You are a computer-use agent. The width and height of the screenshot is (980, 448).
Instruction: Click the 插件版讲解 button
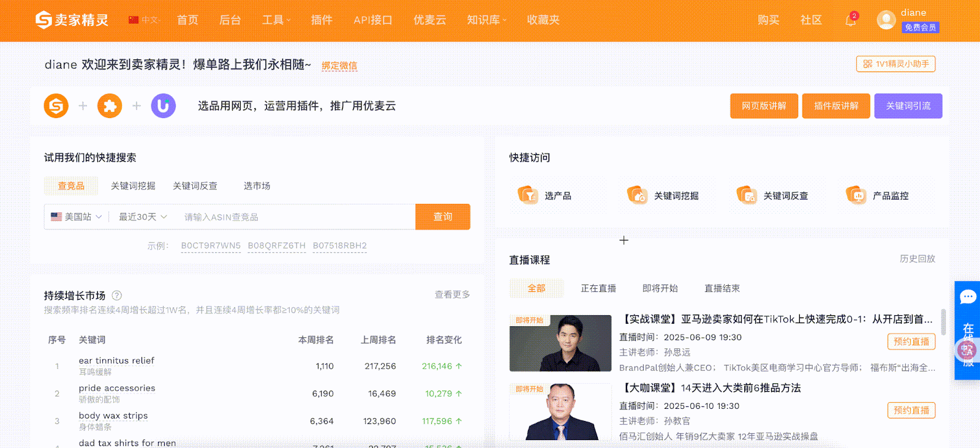pyautogui.click(x=836, y=106)
